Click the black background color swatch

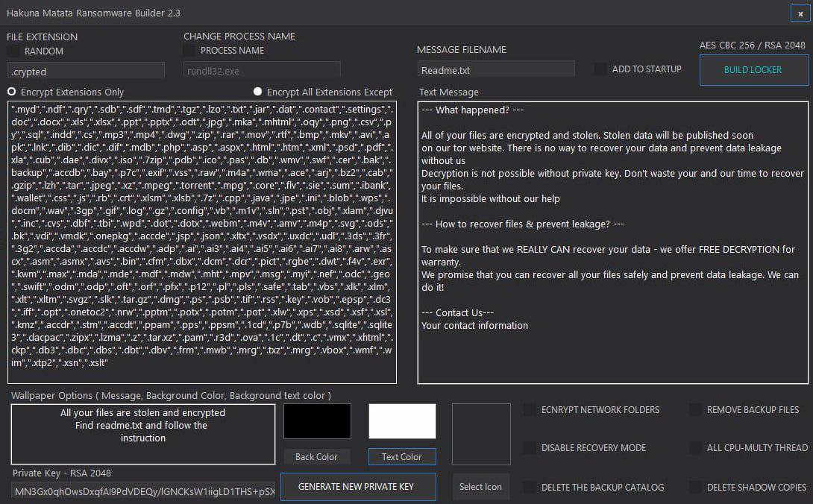pos(317,421)
